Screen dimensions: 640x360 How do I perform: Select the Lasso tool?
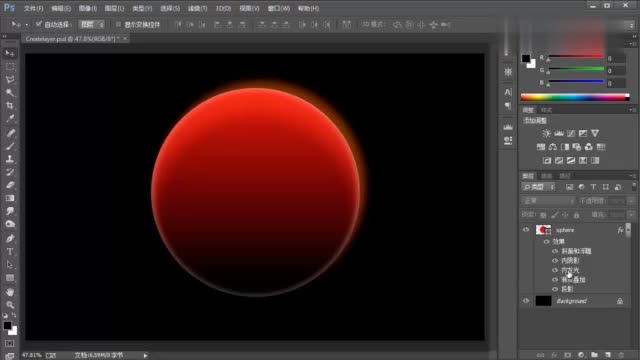[10, 80]
